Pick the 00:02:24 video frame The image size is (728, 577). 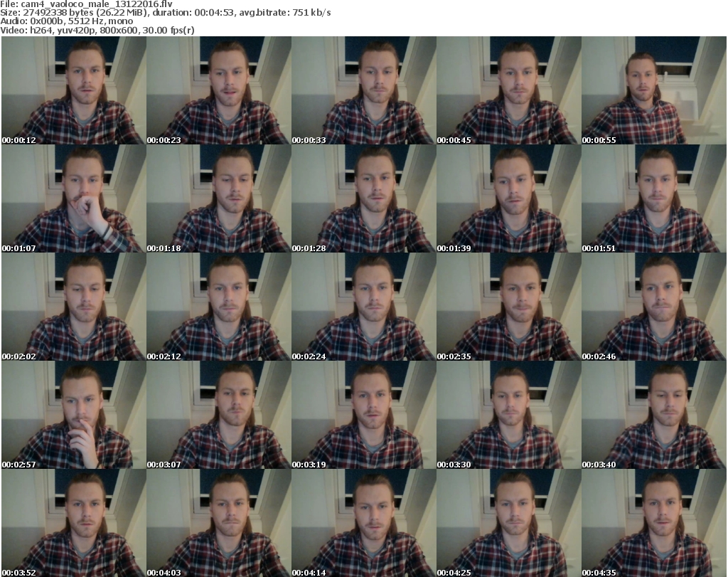364,307
